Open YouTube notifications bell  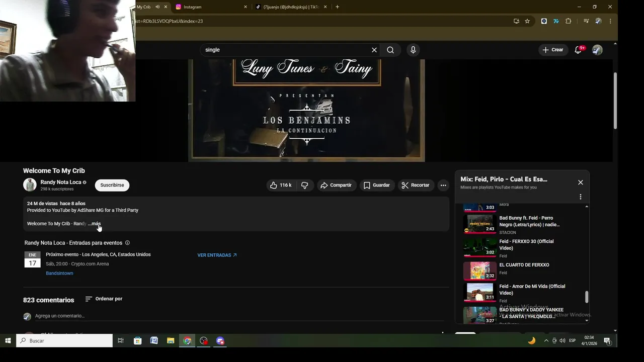coord(578,50)
